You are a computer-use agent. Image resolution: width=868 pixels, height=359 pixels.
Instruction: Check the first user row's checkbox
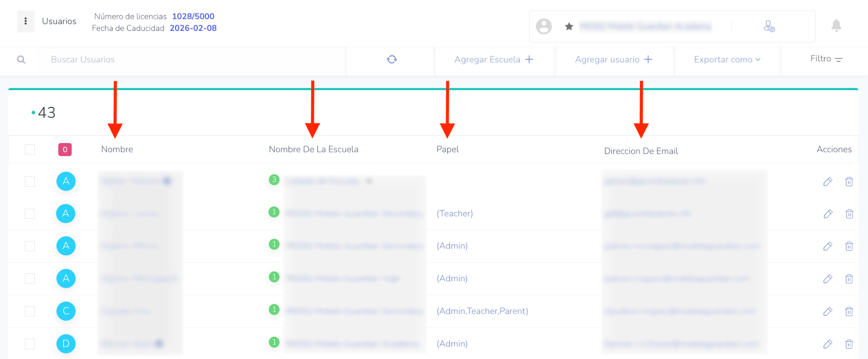coord(30,182)
